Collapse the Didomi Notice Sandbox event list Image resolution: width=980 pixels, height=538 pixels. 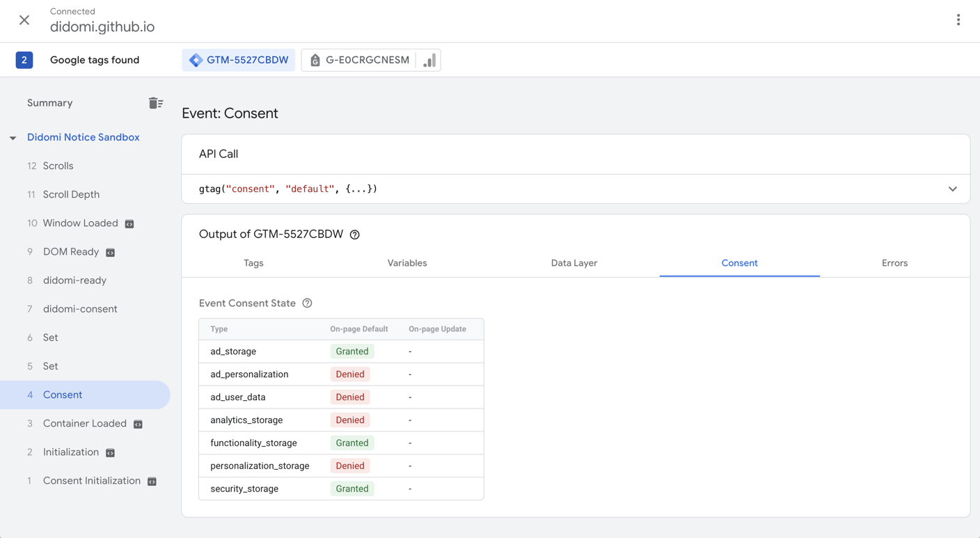click(x=13, y=137)
